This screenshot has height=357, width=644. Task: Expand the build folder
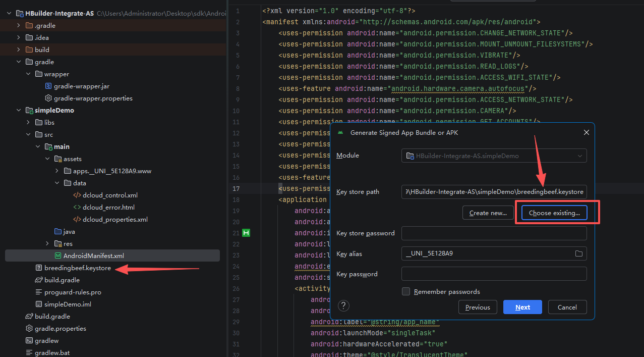[x=19, y=49]
